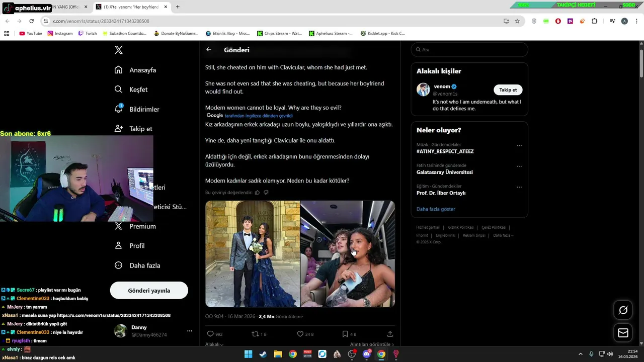Screen dimensions: 644x362
Task: Launch Steam from the taskbar
Action: (263, 354)
